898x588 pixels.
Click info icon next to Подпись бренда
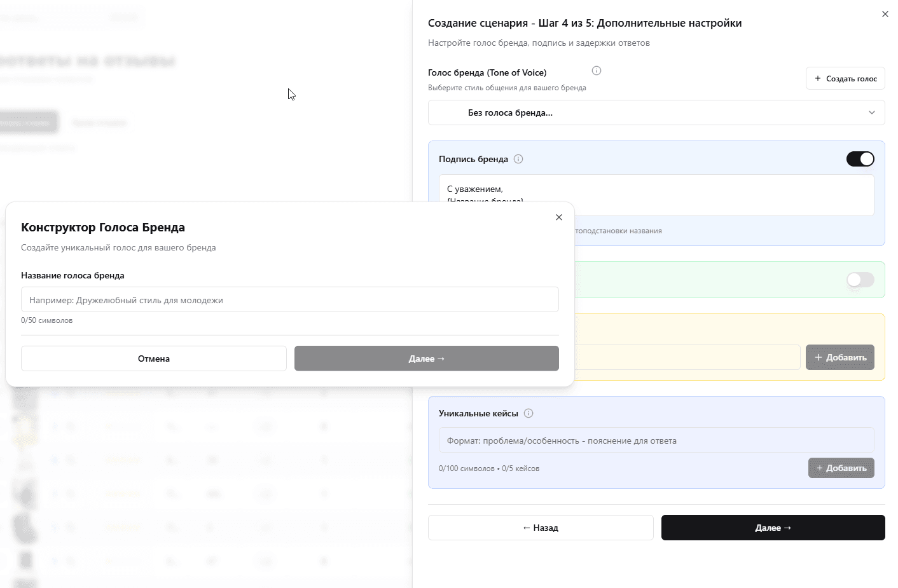click(518, 159)
